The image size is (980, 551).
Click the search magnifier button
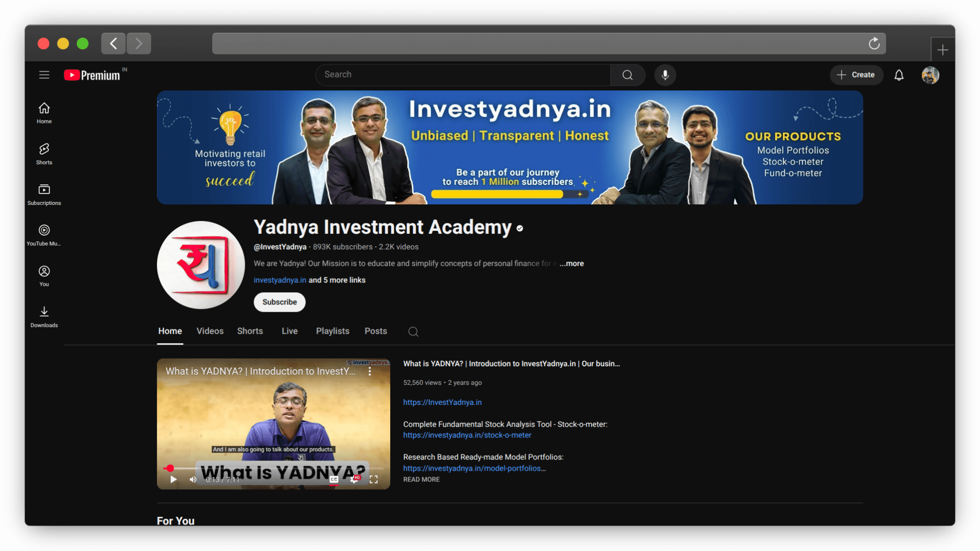pyautogui.click(x=628, y=75)
